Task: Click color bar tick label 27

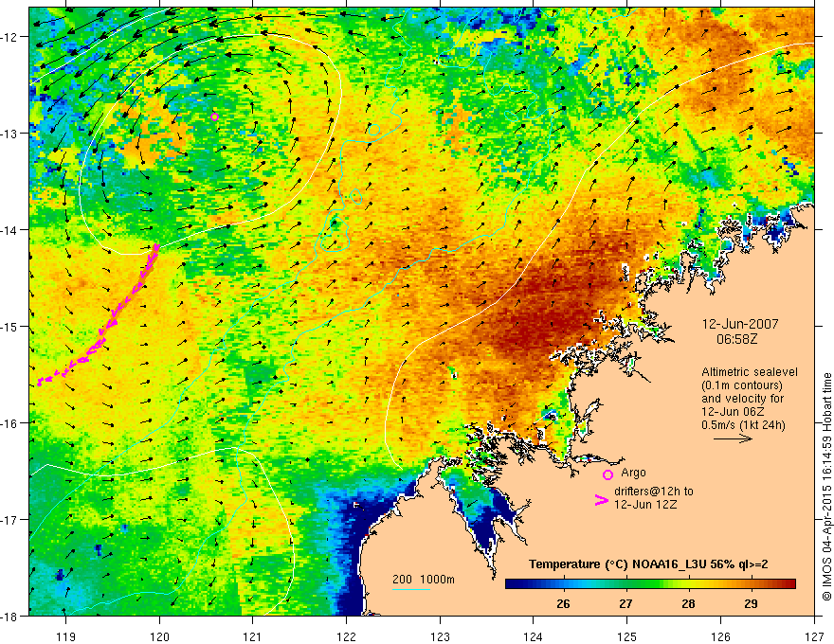Action: coord(626,603)
